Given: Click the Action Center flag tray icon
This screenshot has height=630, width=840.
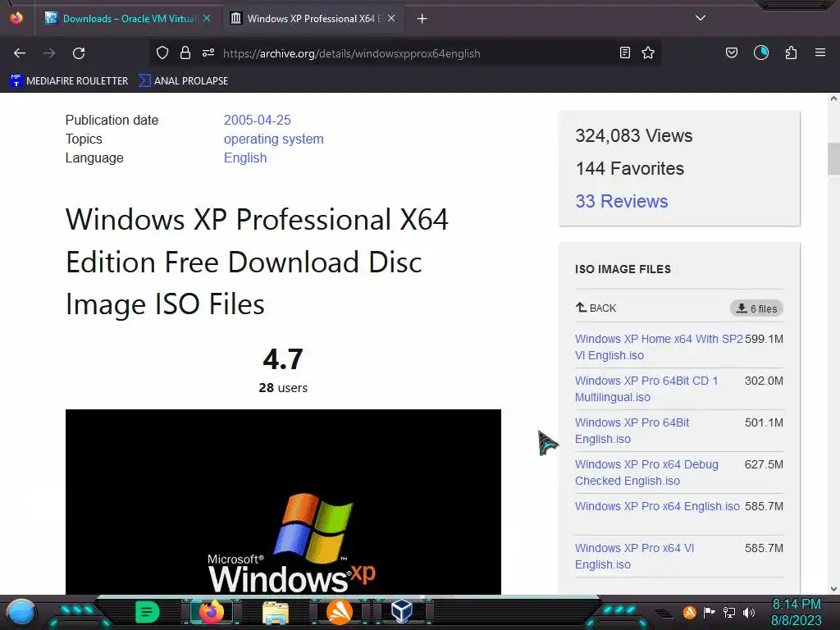Looking at the screenshot, I should coord(710,612).
